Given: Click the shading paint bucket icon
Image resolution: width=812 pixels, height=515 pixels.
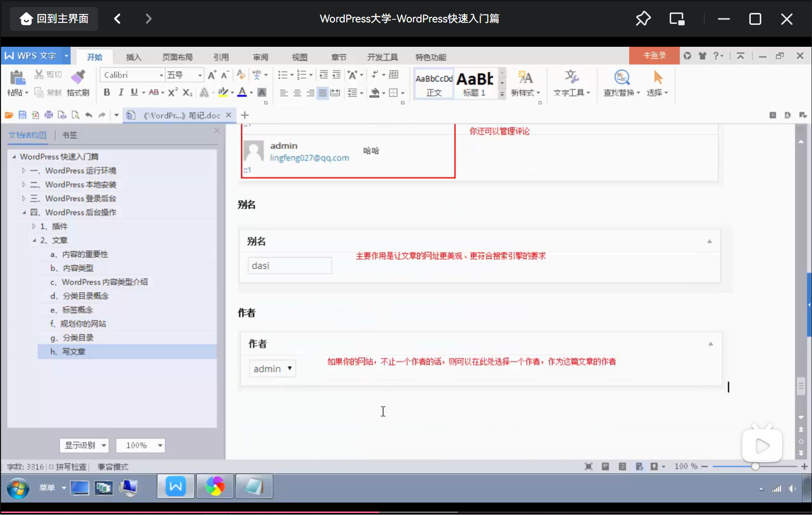Looking at the screenshot, I should coord(375,93).
